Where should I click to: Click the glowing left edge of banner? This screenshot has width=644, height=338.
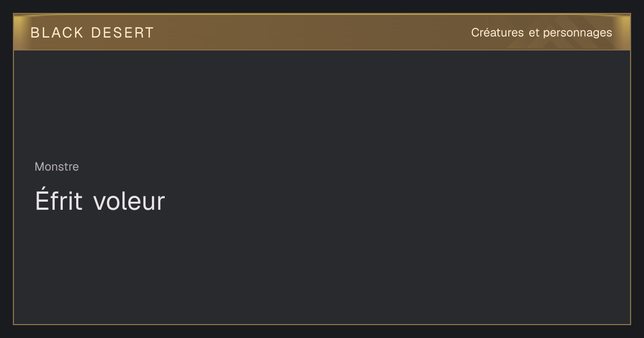(18, 32)
